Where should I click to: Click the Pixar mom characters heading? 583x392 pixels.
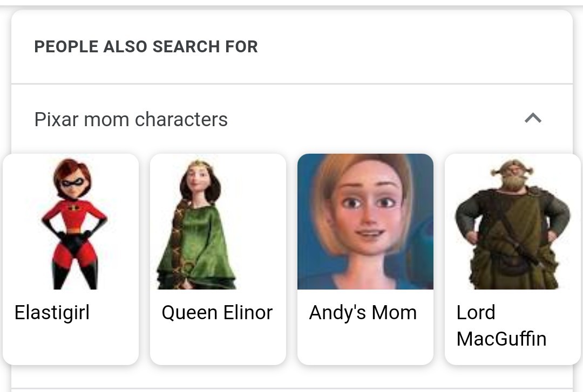131,119
